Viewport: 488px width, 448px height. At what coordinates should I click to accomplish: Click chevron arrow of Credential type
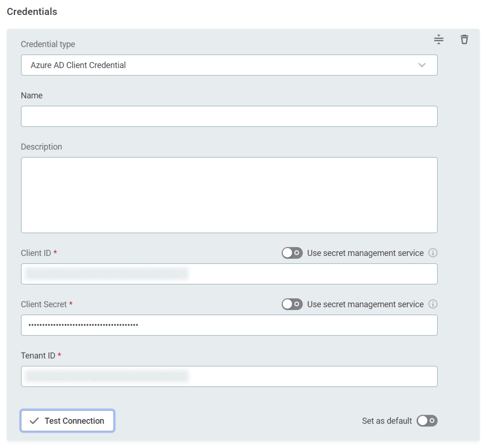point(422,65)
